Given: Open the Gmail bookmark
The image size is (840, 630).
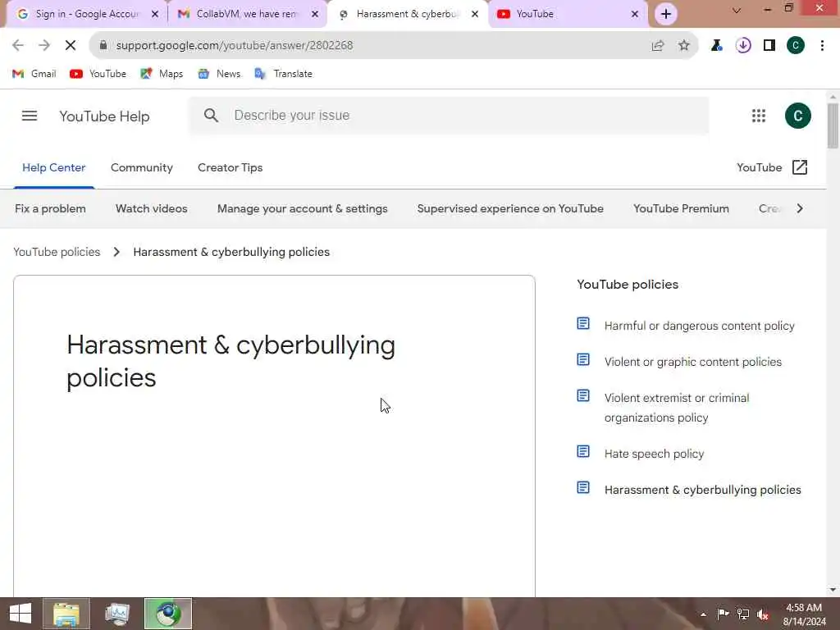Looking at the screenshot, I should point(34,74).
